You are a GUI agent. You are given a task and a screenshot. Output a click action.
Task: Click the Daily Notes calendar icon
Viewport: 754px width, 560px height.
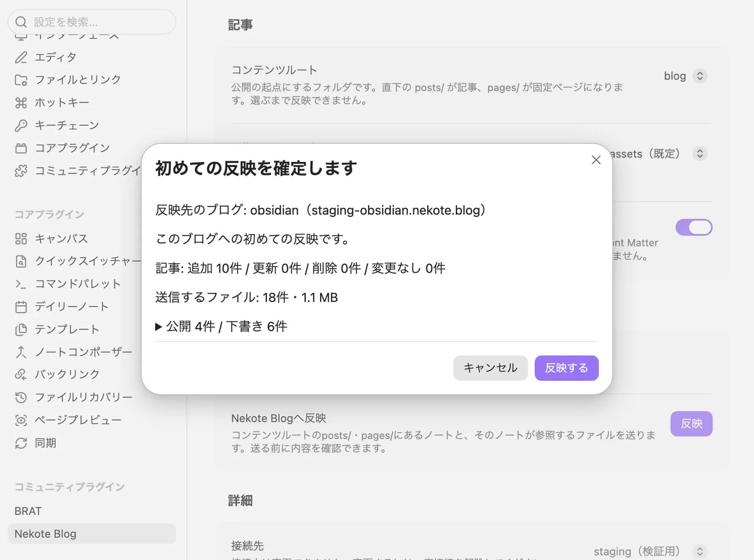[x=21, y=307]
